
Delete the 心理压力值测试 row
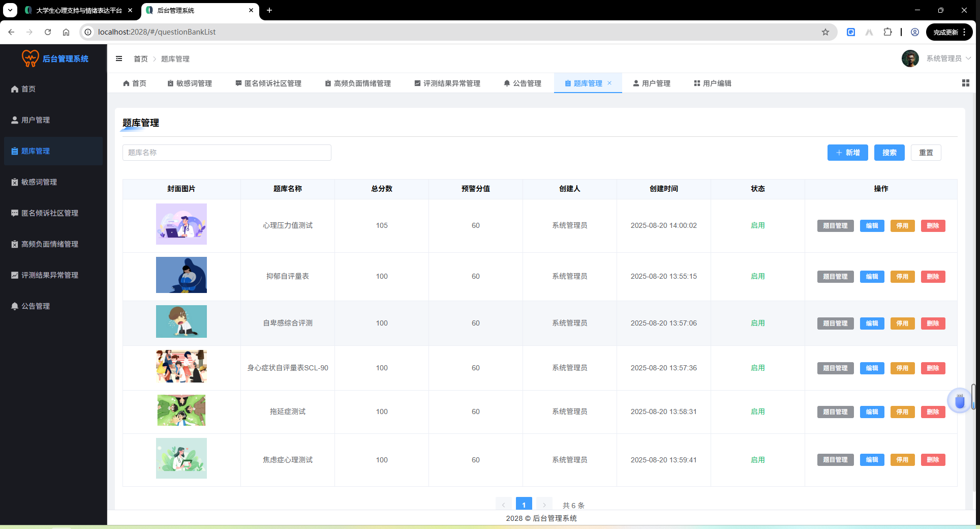[x=933, y=226]
